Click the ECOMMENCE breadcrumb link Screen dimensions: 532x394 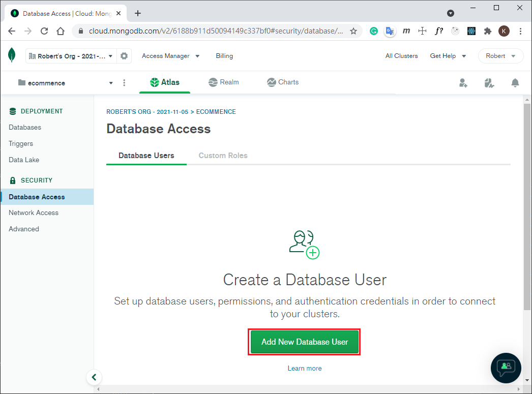point(216,112)
